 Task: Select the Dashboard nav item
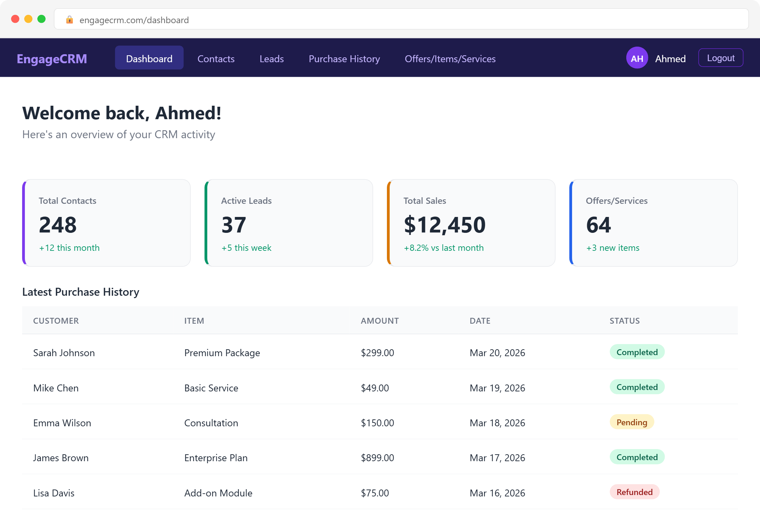pos(149,58)
